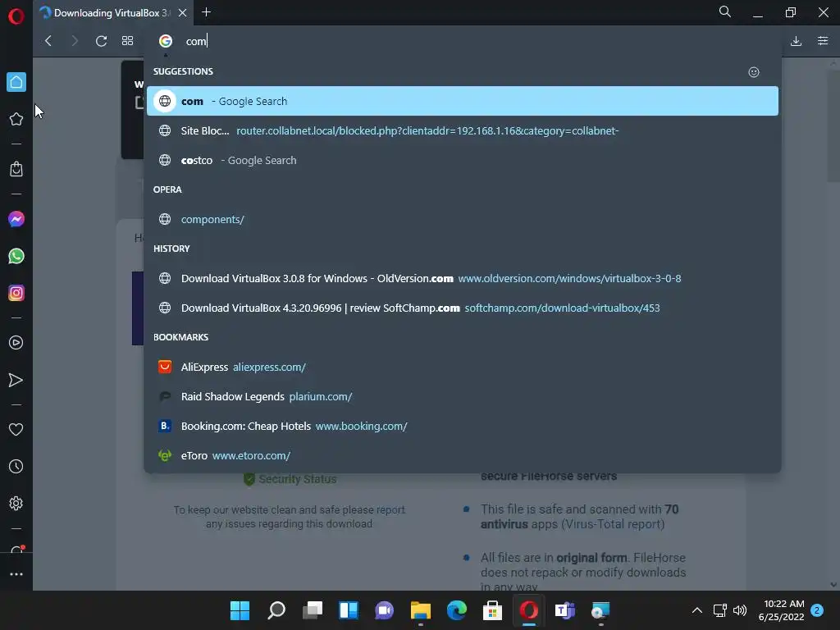This screenshot has width=840, height=630.
Task: Open the Downloads icon in toolbar
Action: [x=796, y=41]
